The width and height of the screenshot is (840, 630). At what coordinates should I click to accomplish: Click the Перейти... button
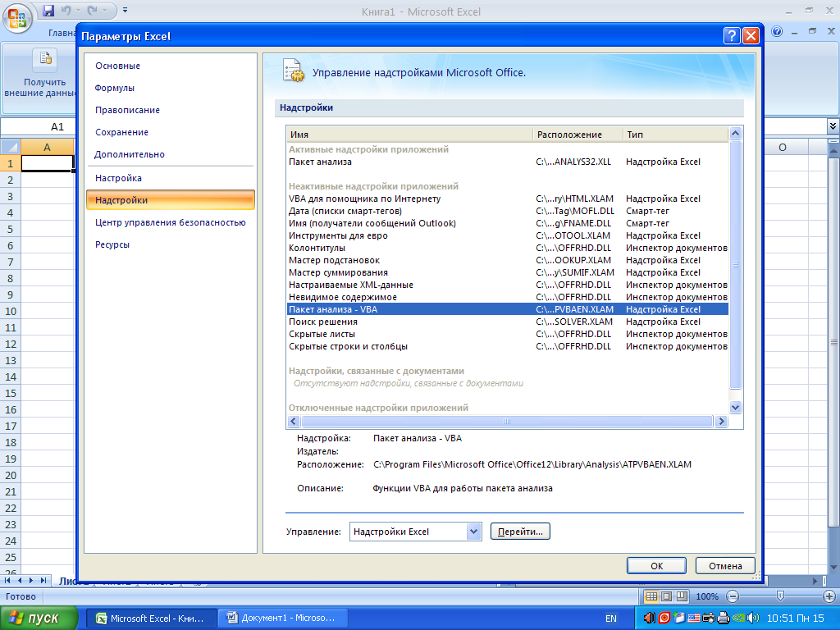(x=520, y=532)
